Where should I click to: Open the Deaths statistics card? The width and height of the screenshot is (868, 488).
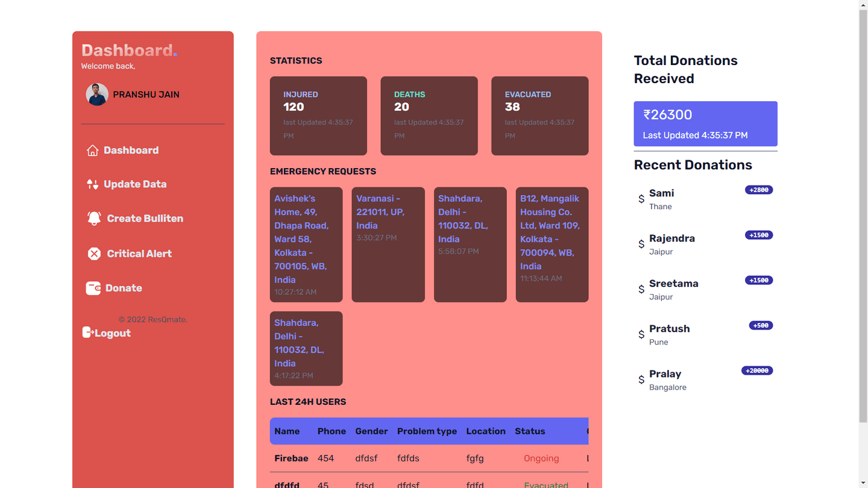pos(429,116)
